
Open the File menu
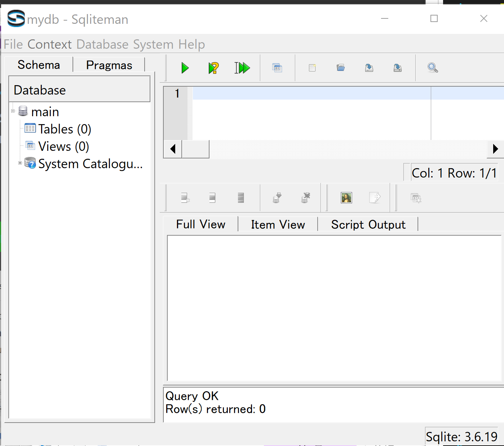[13, 44]
